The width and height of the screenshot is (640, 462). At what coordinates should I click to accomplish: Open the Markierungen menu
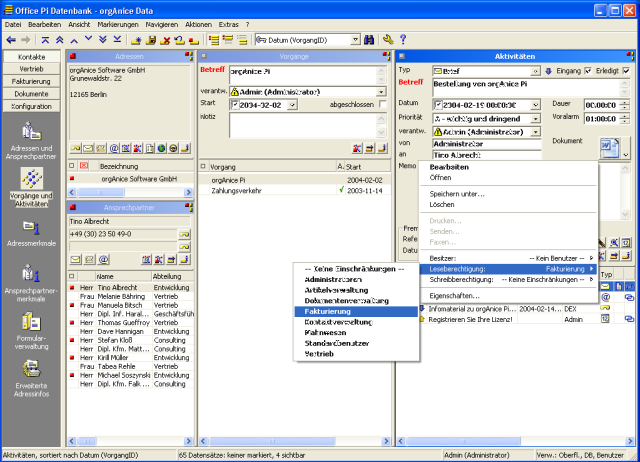click(118, 24)
